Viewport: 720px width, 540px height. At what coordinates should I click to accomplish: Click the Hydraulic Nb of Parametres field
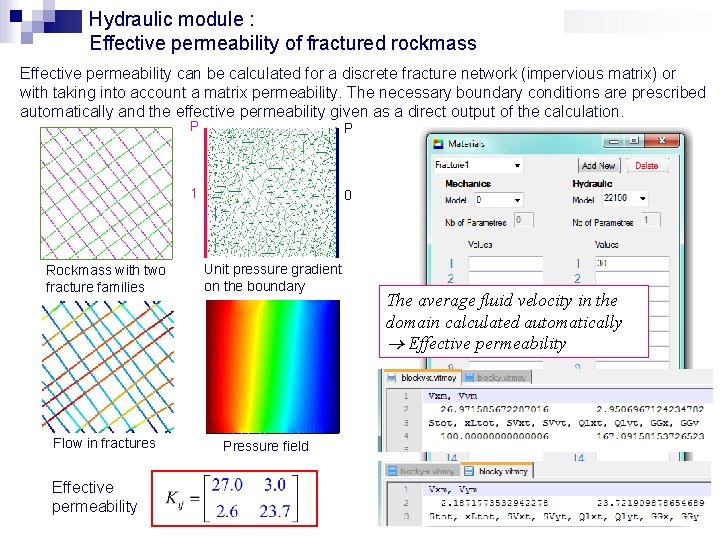point(651,220)
